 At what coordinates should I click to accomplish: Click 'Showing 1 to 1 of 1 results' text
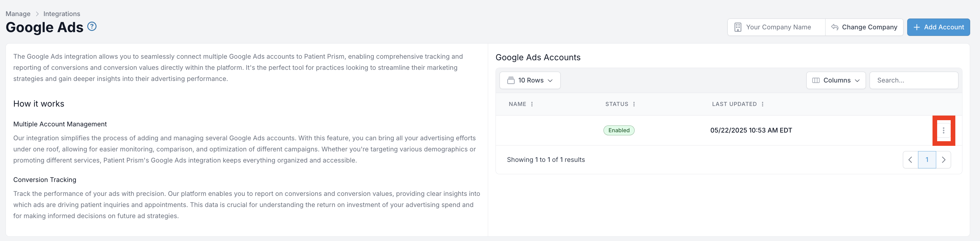click(546, 160)
